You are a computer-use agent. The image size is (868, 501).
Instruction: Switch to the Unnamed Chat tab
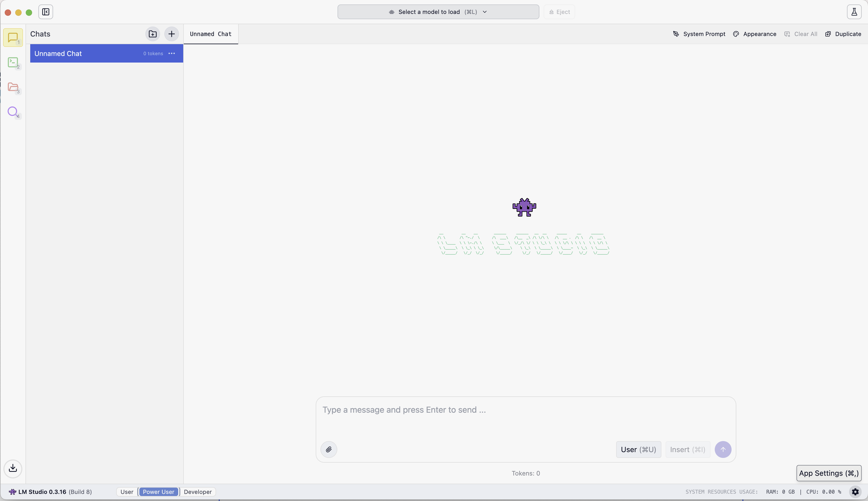211,34
